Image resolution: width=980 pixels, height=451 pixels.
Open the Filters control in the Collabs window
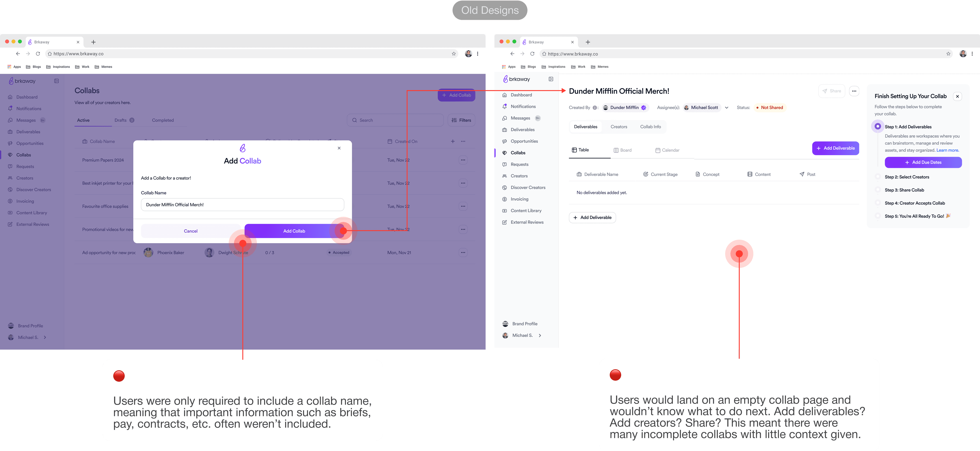[461, 120]
